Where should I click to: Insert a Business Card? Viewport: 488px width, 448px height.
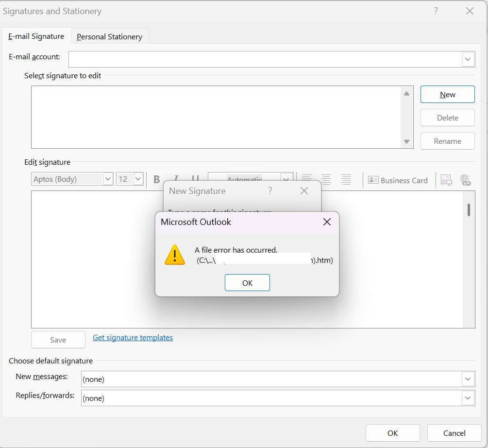(x=398, y=180)
